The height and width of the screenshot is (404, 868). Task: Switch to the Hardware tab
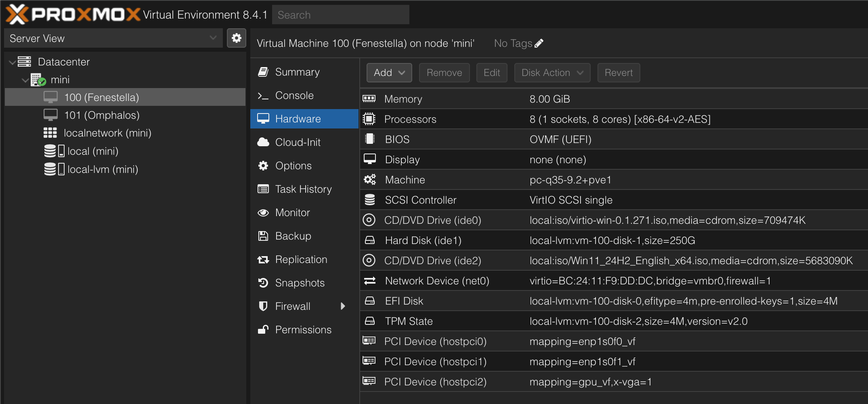click(x=304, y=119)
